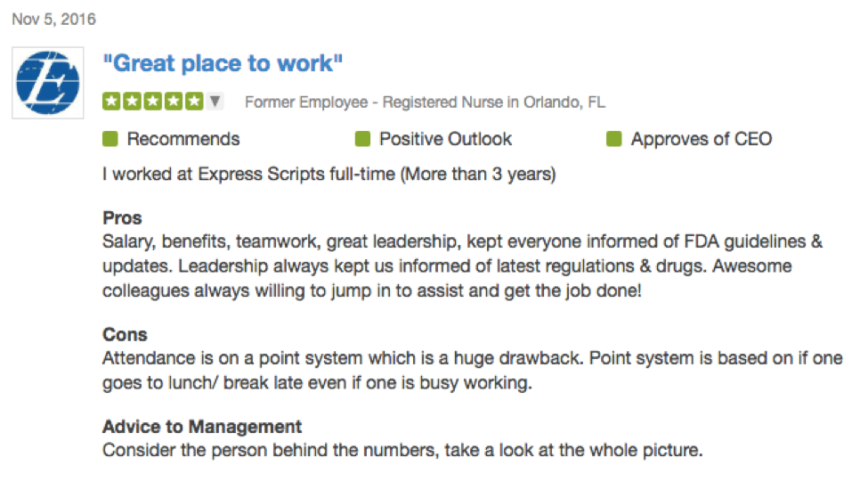Click the fourth green rating star
This screenshot has width=868, height=490.
click(x=174, y=102)
